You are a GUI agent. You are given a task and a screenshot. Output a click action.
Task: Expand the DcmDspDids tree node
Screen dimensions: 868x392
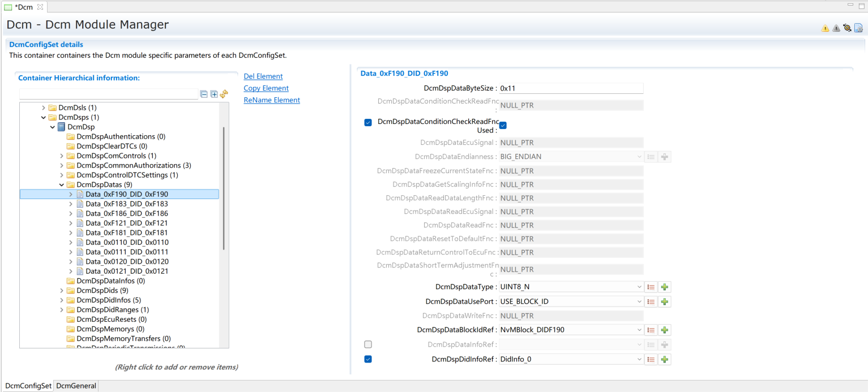point(62,291)
